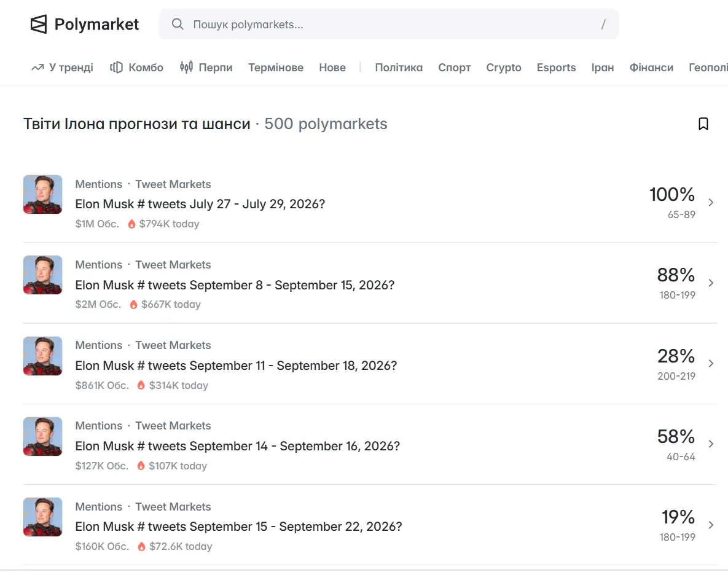Click the 40-64 outcome range label

tap(681, 456)
